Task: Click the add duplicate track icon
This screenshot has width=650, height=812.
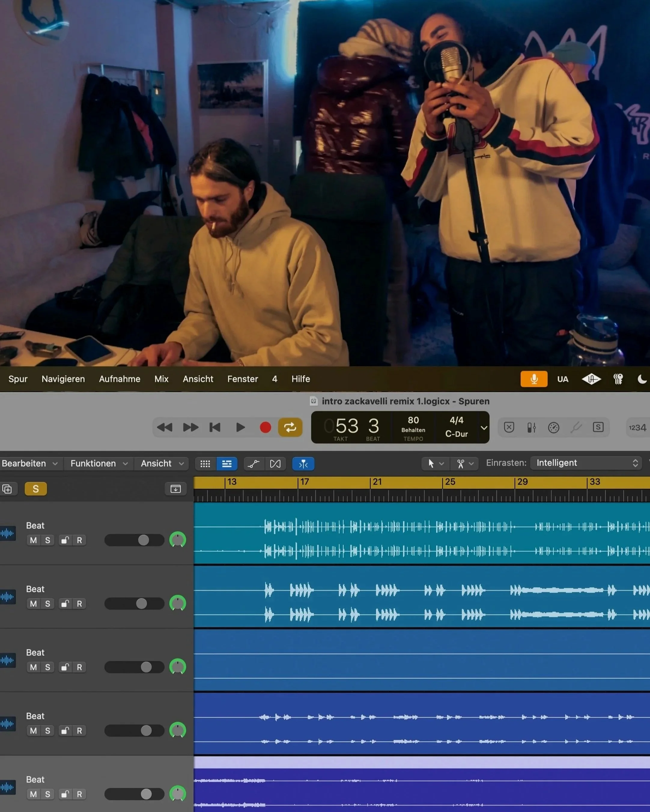Action: pyautogui.click(x=7, y=489)
